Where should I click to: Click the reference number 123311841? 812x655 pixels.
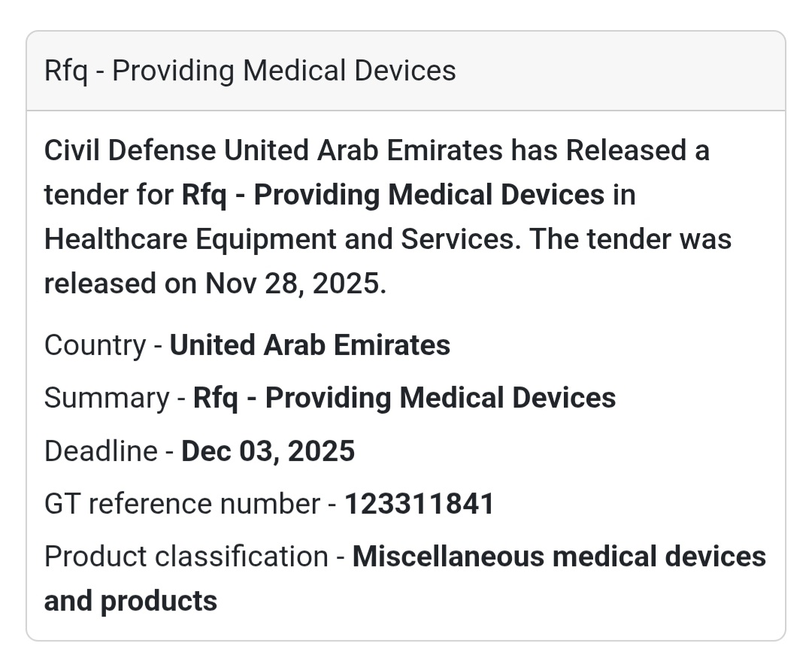(419, 504)
